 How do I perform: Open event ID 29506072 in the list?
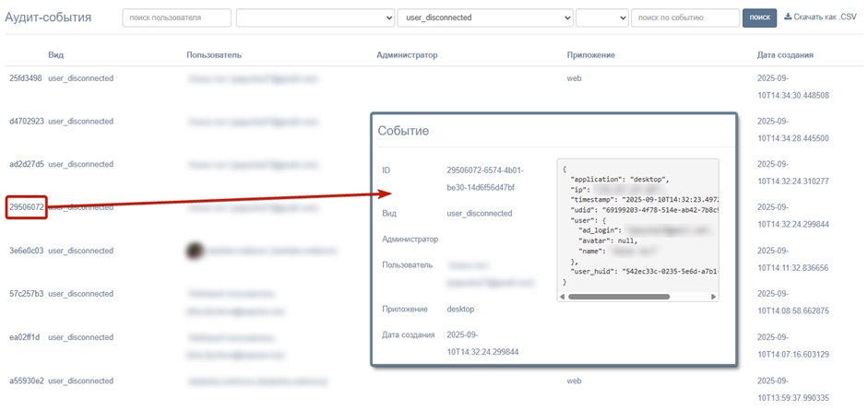coord(27,207)
